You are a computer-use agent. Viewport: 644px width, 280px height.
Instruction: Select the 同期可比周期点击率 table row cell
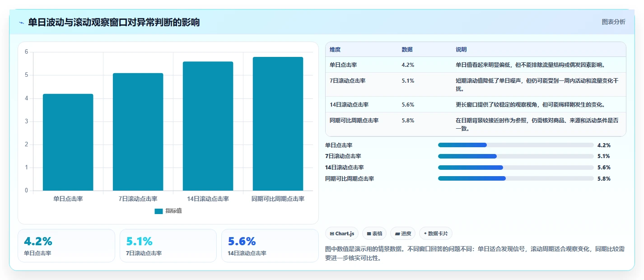coord(354,120)
